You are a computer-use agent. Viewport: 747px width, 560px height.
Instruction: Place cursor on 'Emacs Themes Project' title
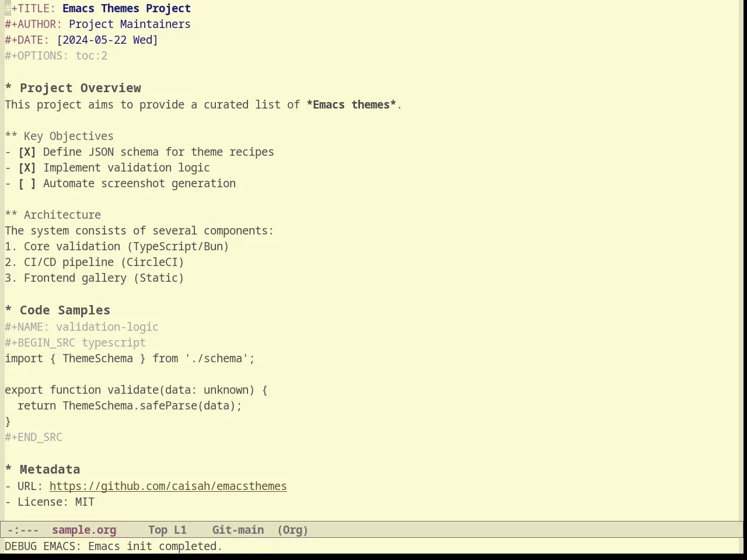[127, 9]
